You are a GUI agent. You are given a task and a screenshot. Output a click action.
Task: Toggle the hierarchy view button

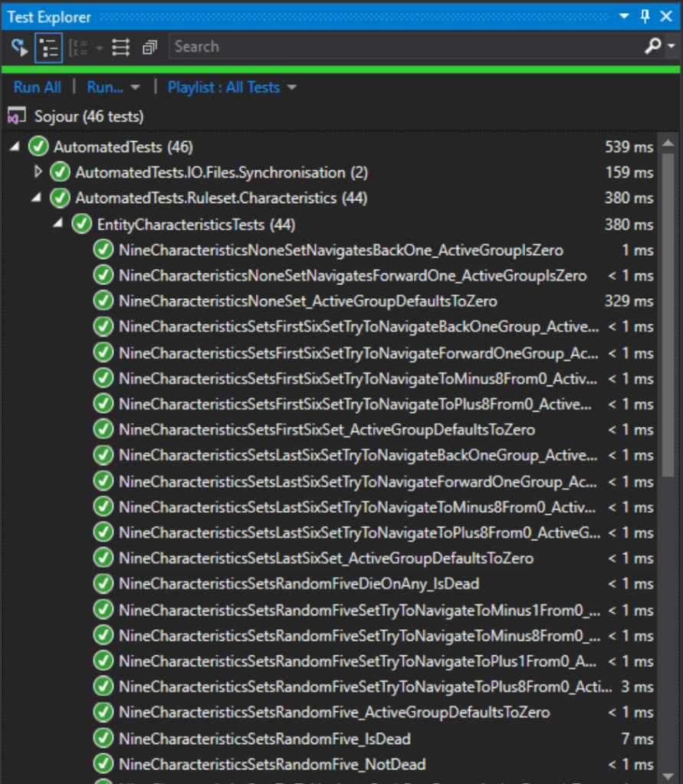coord(48,48)
